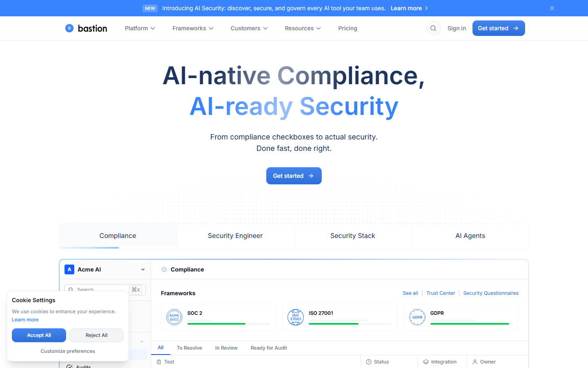Open the Acme AI workspace switcher chevron
This screenshot has width=588, height=368.
143,269
